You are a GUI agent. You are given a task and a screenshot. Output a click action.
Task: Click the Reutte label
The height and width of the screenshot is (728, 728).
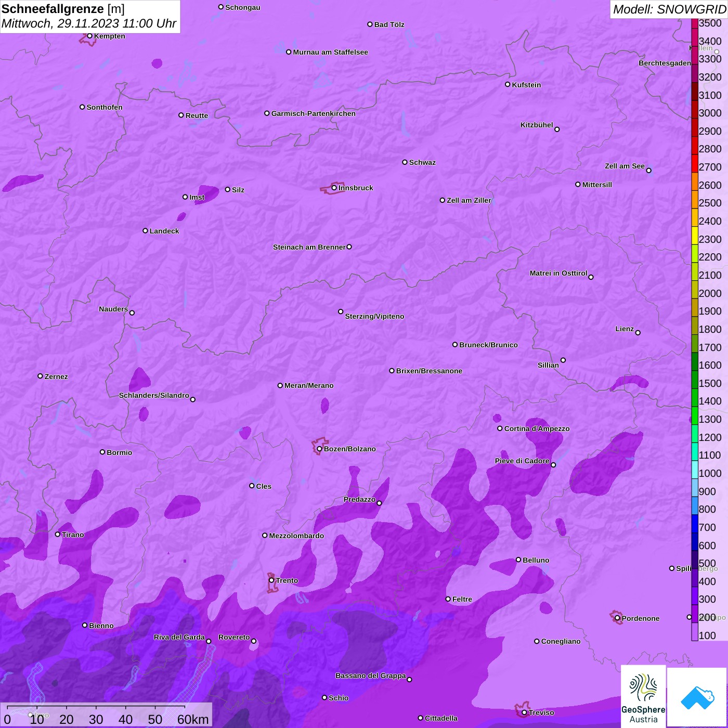197,115
